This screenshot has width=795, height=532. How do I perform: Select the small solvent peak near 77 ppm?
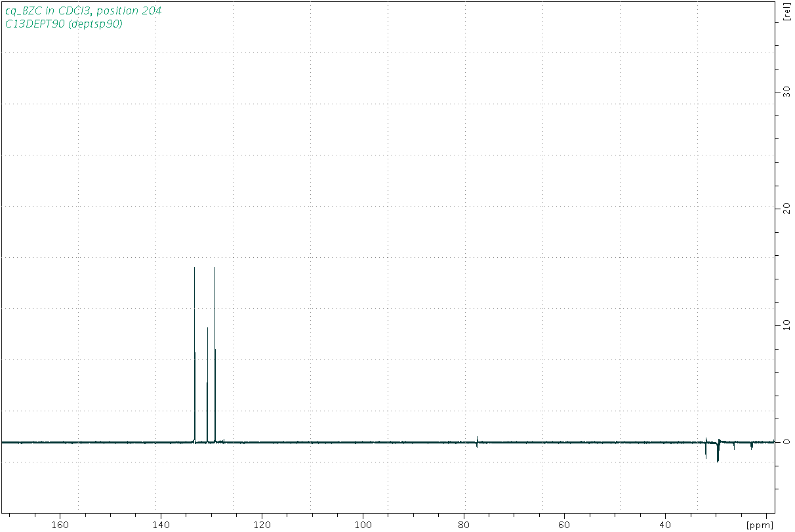[x=477, y=441]
